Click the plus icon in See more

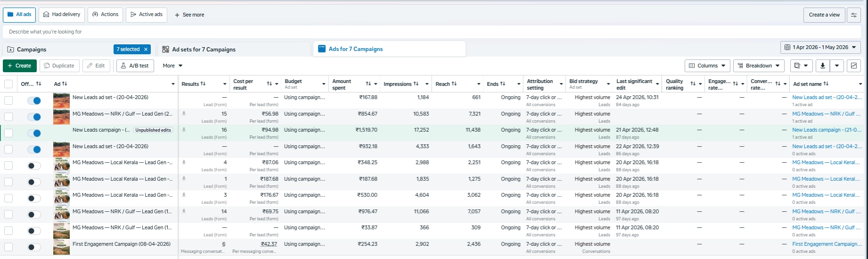(x=177, y=15)
